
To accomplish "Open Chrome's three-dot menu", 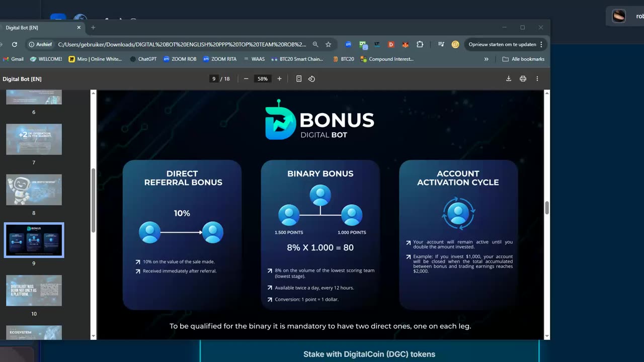I will click(x=541, y=44).
